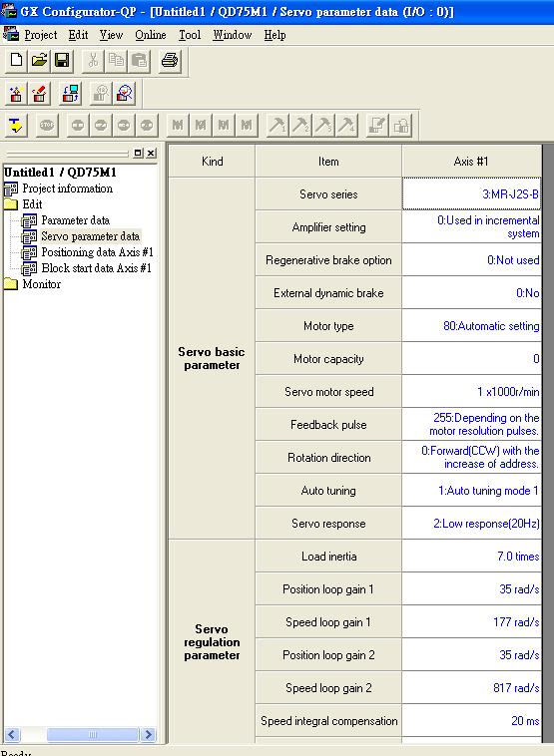Click the Paste clipboard toolbar icon
Image resolution: width=554 pixels, height=756 pixels.
(x=139, y=61)
